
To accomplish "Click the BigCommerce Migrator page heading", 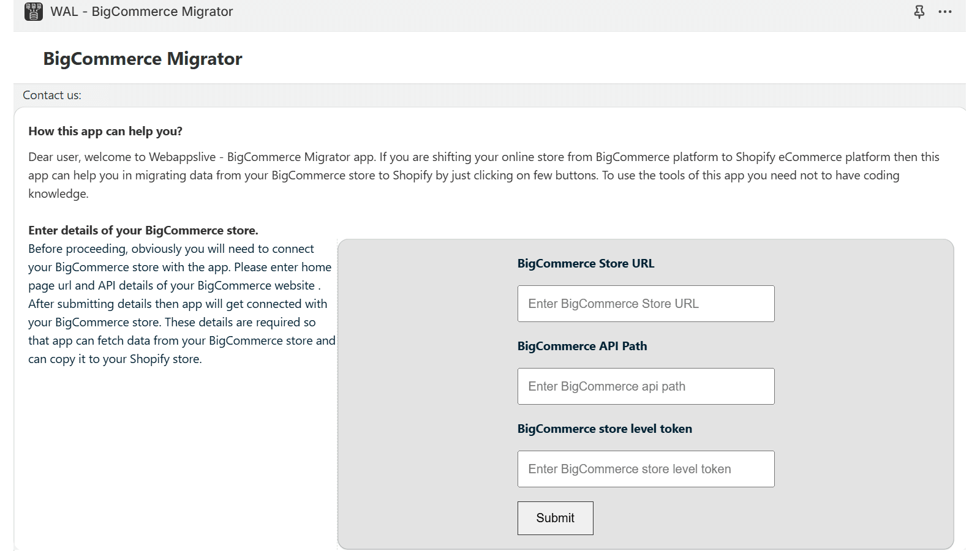I will pos(141,59).
